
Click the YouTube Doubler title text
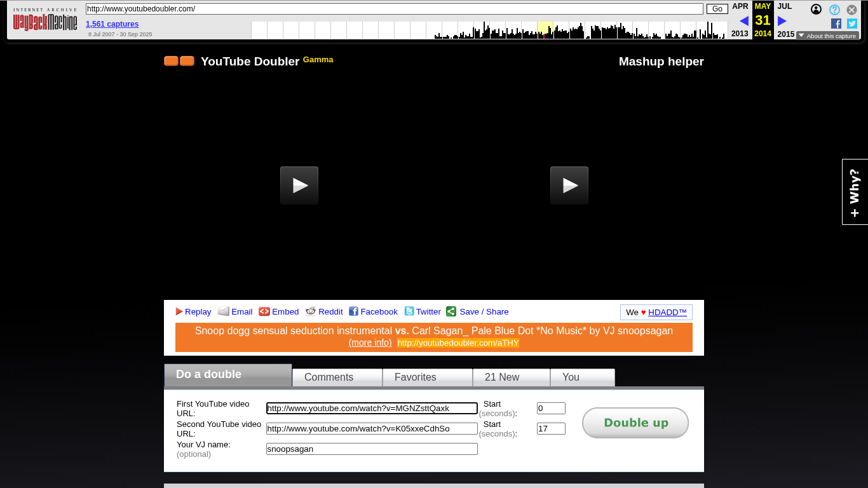click(x=250, y=62)
